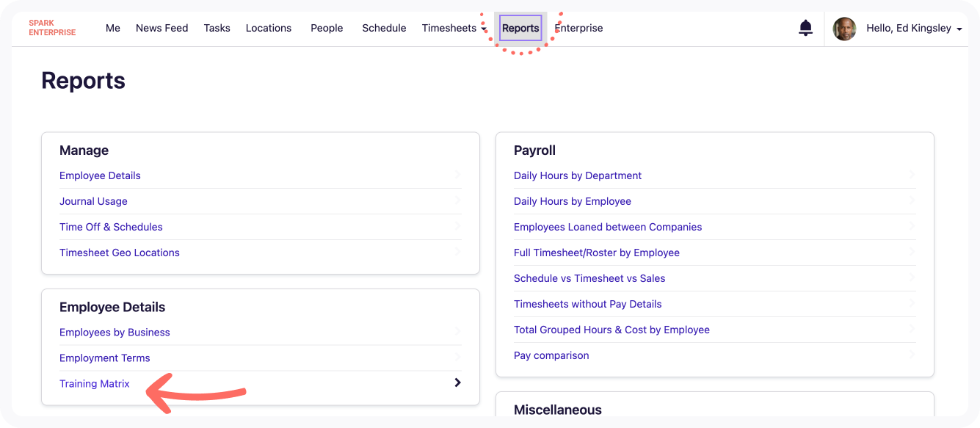Click chevron arrow in Training Matrix row

[457, 382]
